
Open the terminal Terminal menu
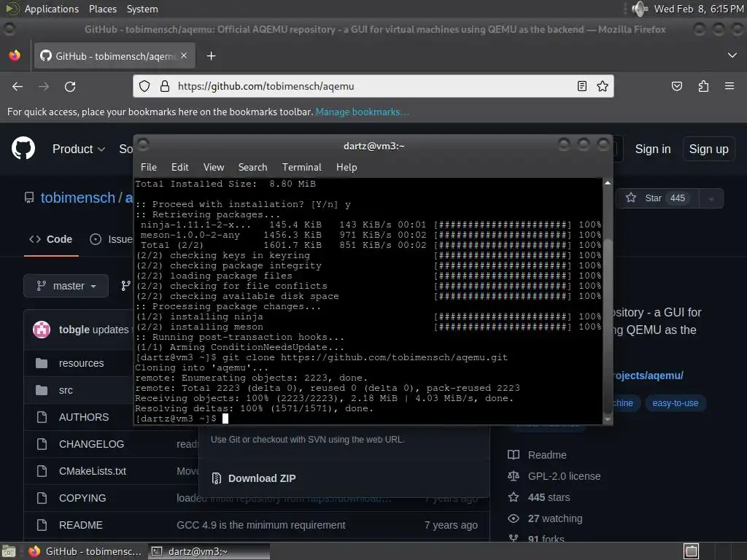pos(301,167)
